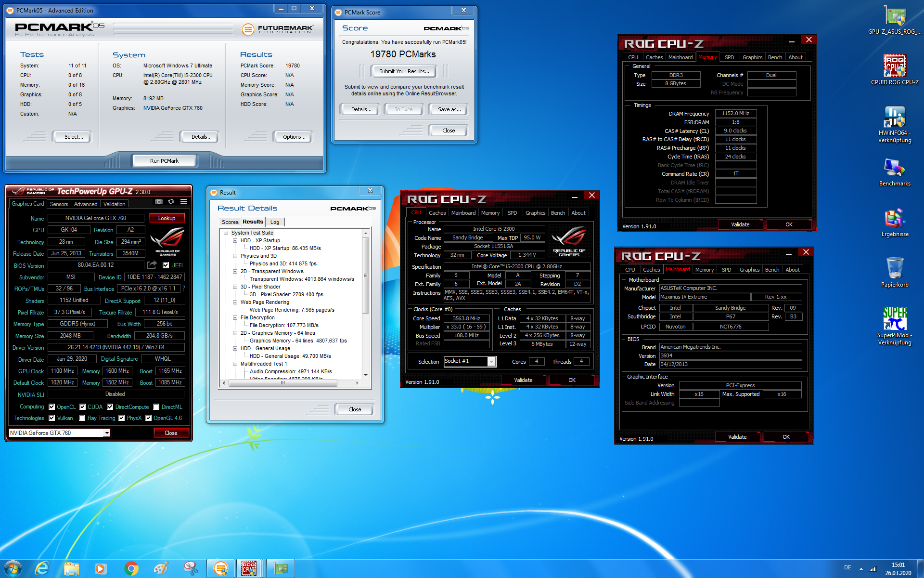Image resolution: width=924 pixels, height=578 pixels.
Task: Collapse the 2D - Transparent Windows node
Action: click(x=235, y=271)
